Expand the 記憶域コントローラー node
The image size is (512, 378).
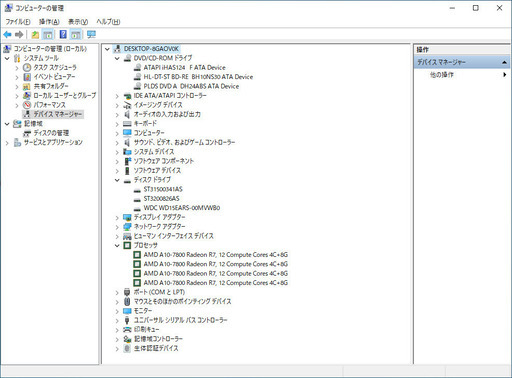[x=117, y=339]
